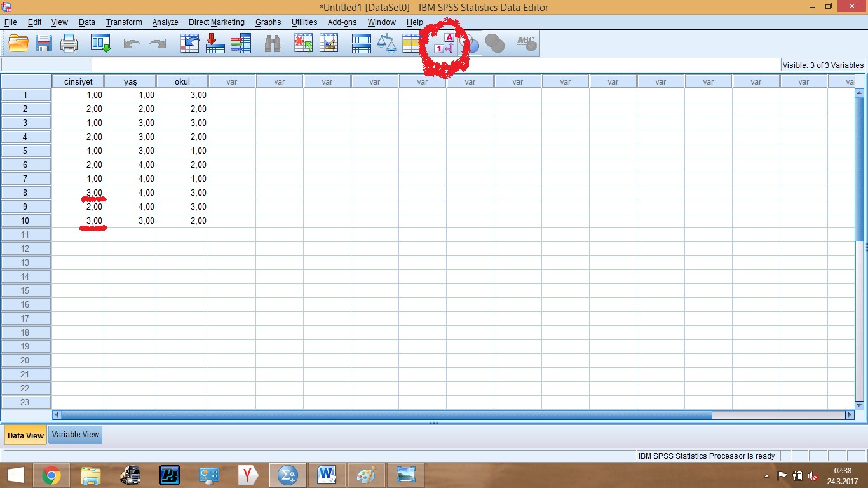Open the View menu
Image resolution: width=868 pixels, height=488 pixels.
coord(60,22)
